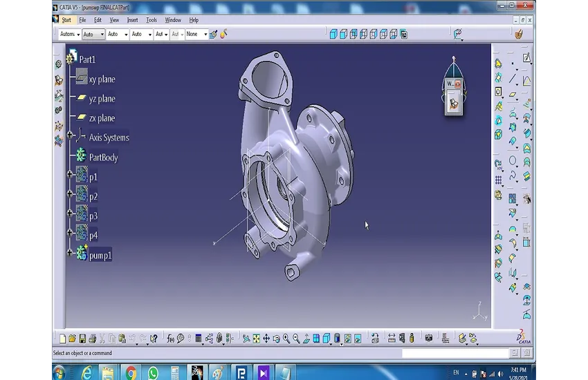Click the Zoom In magnifier icon
588x380 pixels.
pos(286,339)
